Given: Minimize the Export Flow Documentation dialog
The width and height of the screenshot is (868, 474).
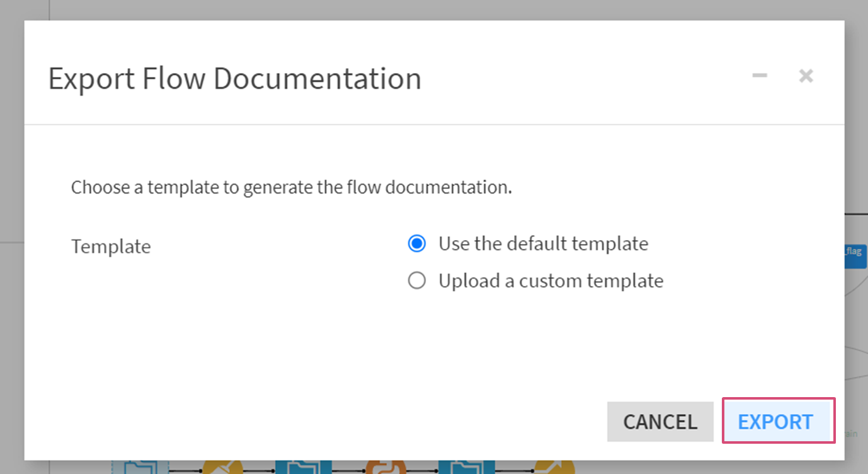Looking at the screenshot, I should pyautogui.click(x=760, y=76).
